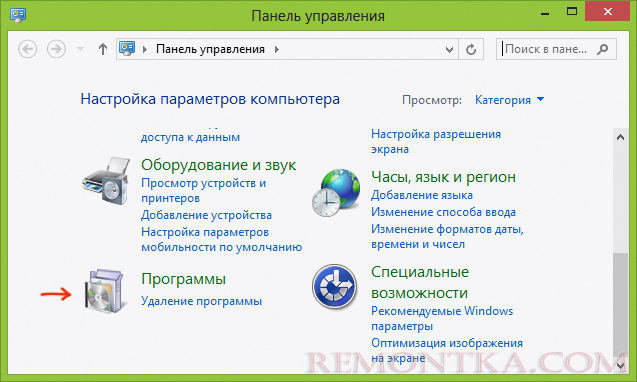Open the Категория view dropdown
Viewport: 637px width, 382px height.
pos(509,100)
